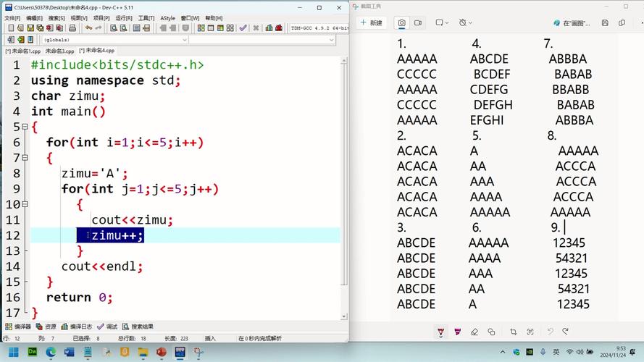Switch to camera snip mode
644x362 pixels.
tap(401, 22)
